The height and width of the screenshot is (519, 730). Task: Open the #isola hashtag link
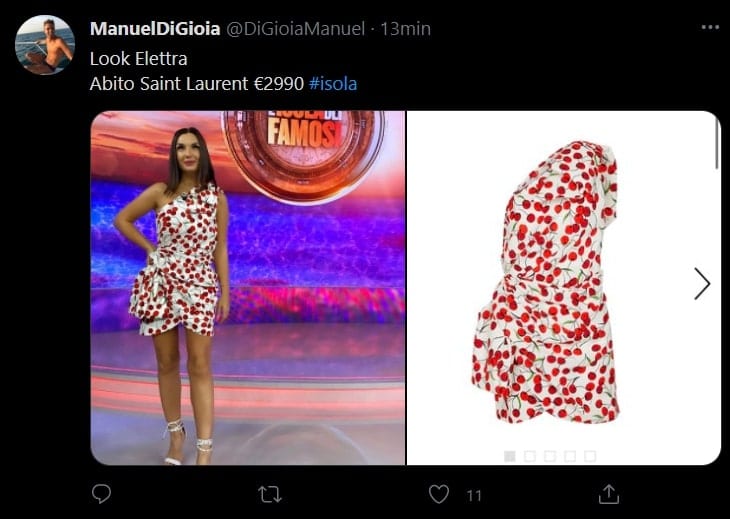pos(333,84)
